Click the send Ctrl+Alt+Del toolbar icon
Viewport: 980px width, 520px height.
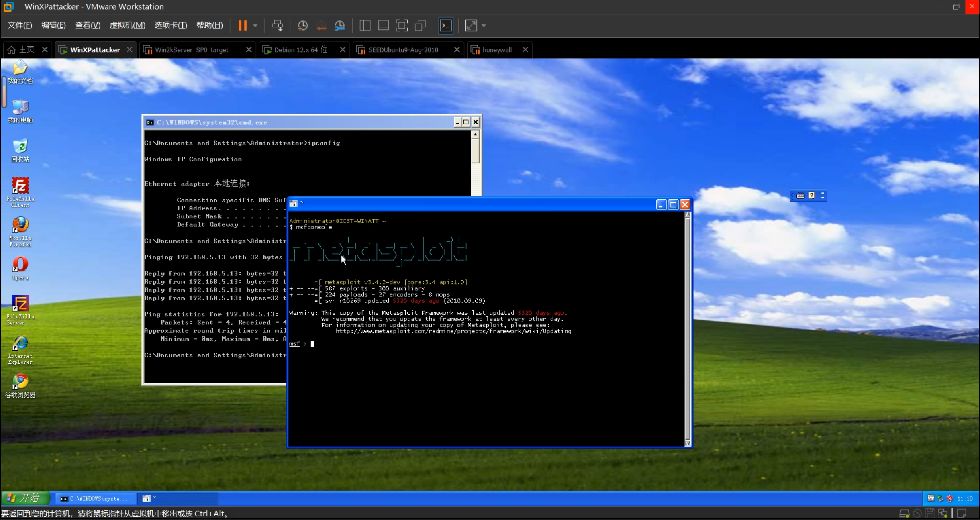pos(277,26)
